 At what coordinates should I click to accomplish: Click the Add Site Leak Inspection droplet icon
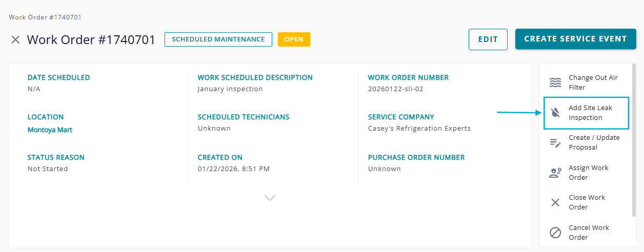555,113
